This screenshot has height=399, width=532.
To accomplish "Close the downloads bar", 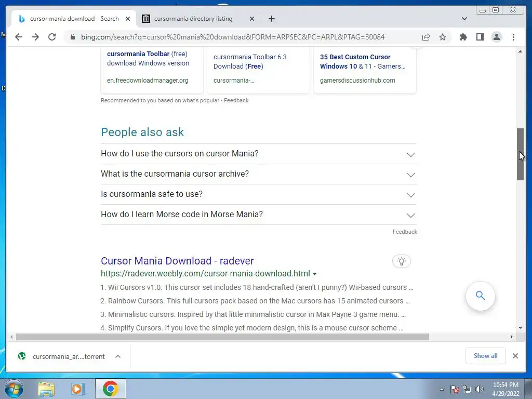I will pos(515,356).
